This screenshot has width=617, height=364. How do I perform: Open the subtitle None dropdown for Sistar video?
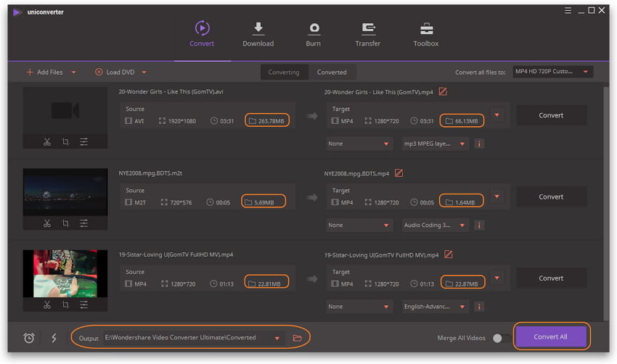click(359, 307)
